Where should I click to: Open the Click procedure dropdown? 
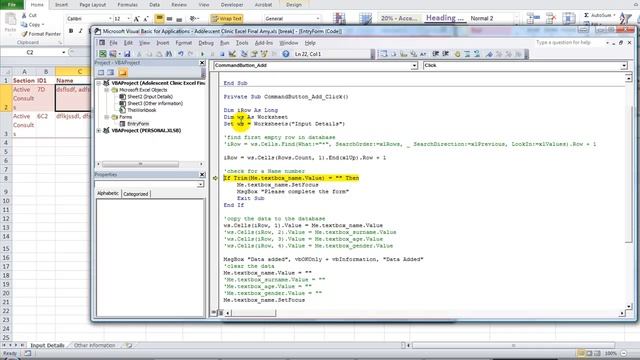(x=624, y=65)
